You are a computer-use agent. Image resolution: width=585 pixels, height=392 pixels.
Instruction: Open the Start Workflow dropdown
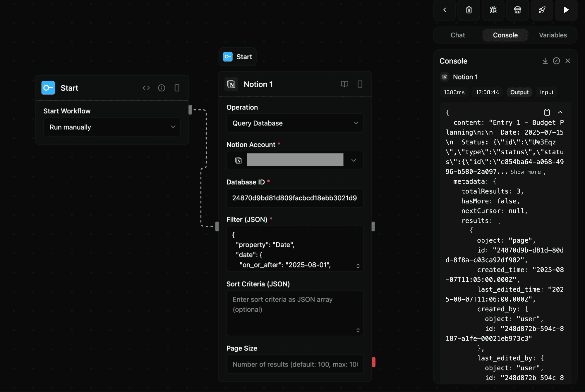click(112, 127)
